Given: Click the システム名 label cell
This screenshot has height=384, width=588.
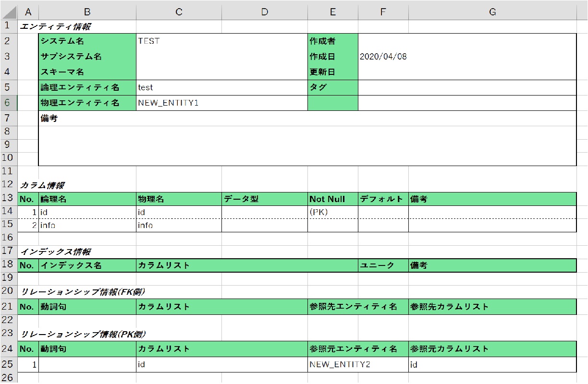Looking at the screenshot, I should pyautogui.click(x=87, y=41).
